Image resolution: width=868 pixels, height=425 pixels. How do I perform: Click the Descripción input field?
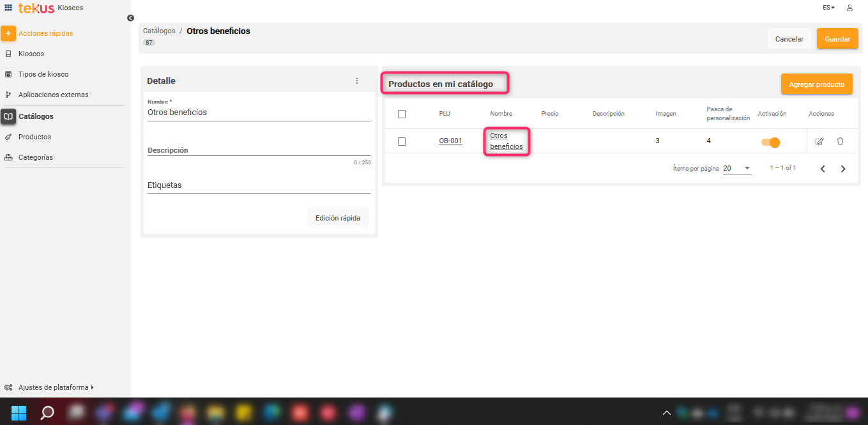[259, 150]
